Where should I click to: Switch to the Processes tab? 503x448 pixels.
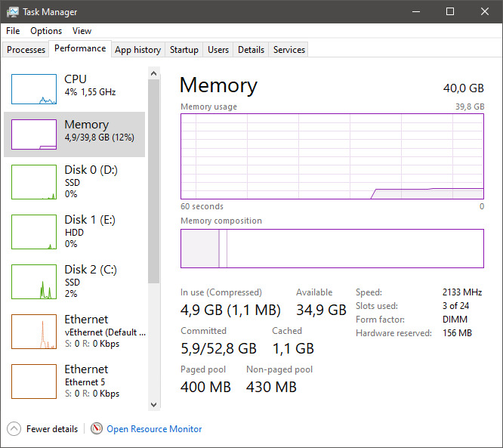pyautogui.click(x=26, y=50)
